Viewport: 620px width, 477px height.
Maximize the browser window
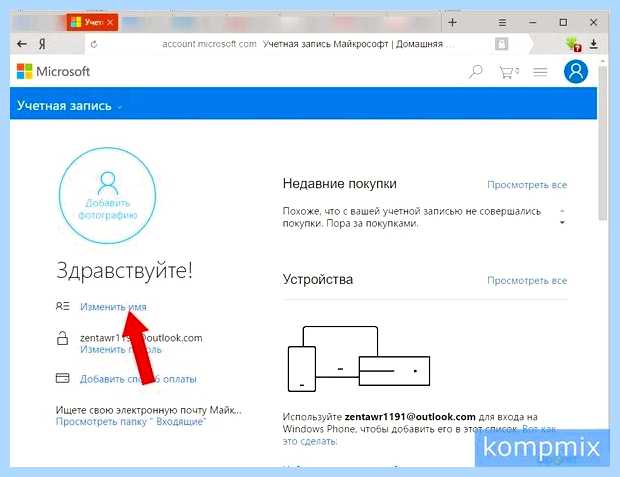click(563, 23)
